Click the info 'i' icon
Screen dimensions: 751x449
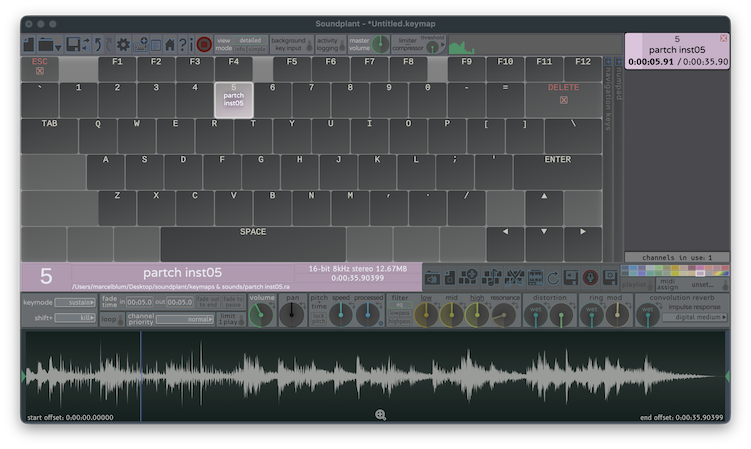point(191,45)
